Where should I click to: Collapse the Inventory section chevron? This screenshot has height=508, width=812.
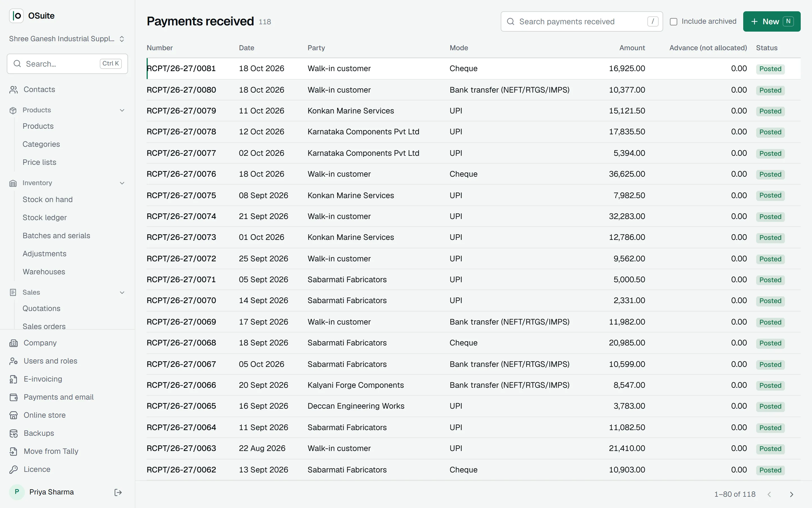(122, 183)
